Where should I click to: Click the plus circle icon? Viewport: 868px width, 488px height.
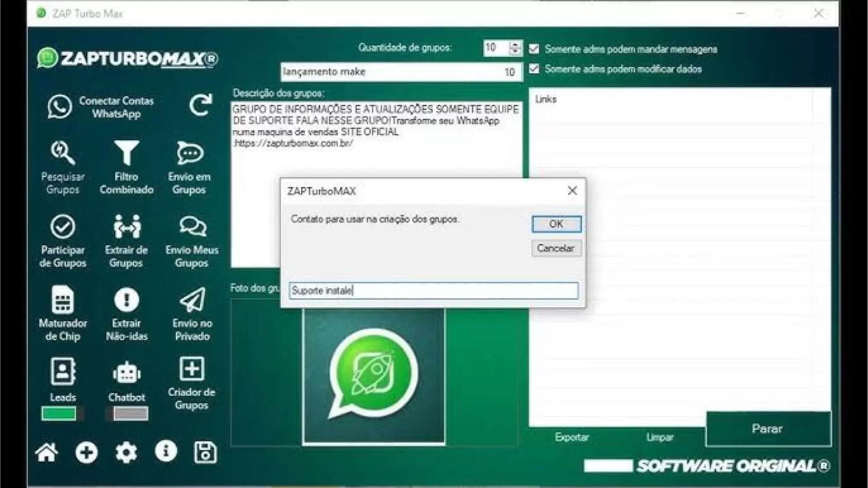pyautogui.click(x=86, y=453)
